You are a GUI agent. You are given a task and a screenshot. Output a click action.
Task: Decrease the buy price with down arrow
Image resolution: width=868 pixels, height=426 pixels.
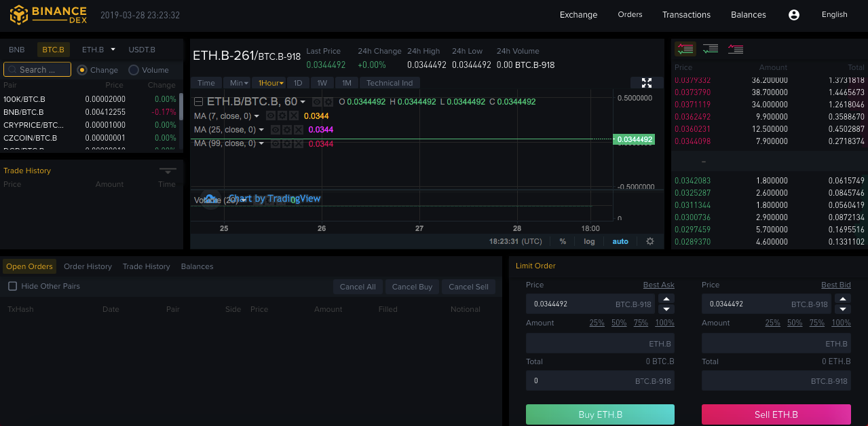(x=666, y=308)
